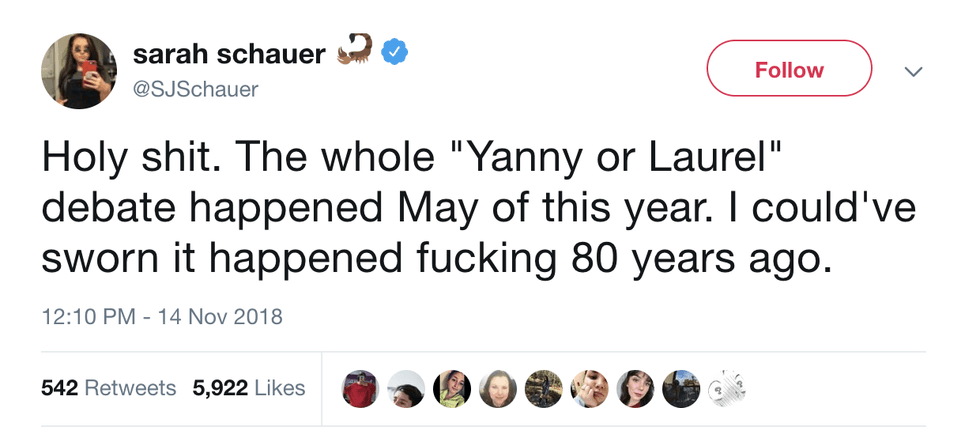View the 5,922 Likes list

[249, 388]
